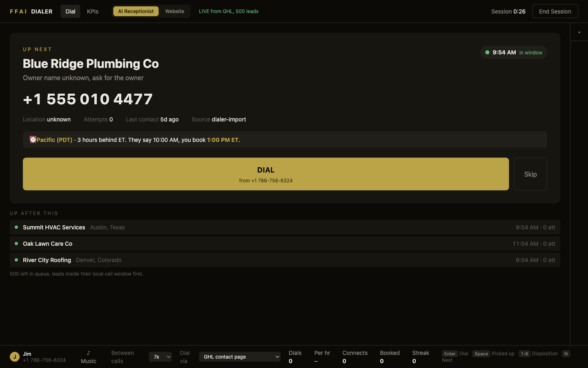Switch to AI Receptionist campaign
Viewport: 588px width, 368px height.
[136, 11]
